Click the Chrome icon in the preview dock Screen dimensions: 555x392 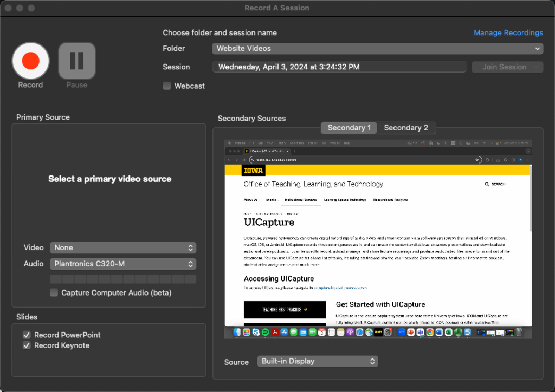click(430, 332)
